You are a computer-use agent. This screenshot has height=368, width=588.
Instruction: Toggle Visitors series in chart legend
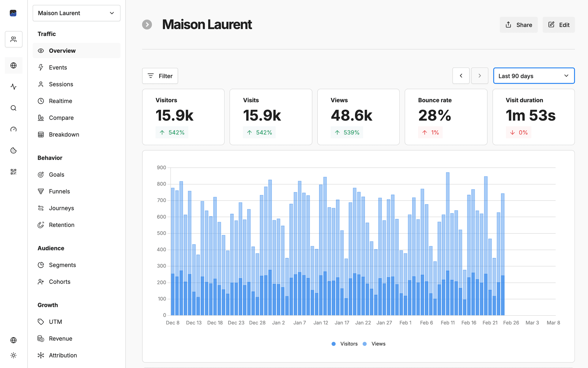(345, 344)
